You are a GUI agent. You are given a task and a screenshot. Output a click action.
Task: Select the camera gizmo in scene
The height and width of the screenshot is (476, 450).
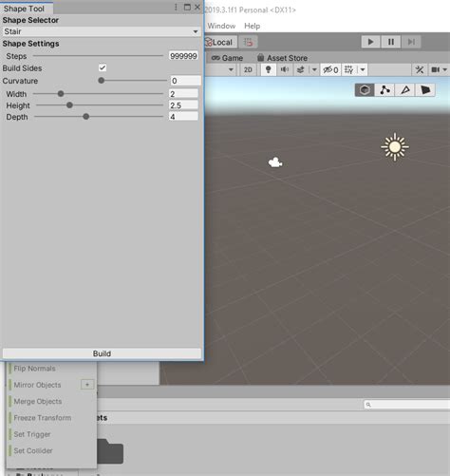[275, 162]
